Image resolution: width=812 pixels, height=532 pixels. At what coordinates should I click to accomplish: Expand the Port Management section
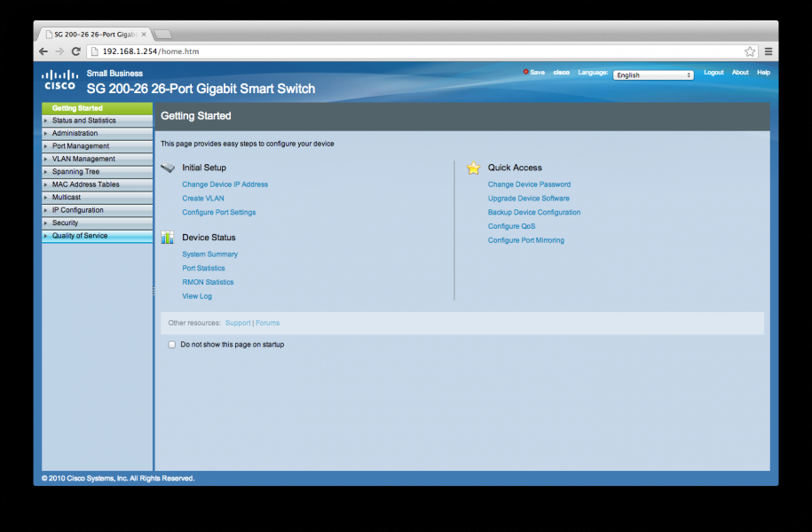[x=81, y=146]
